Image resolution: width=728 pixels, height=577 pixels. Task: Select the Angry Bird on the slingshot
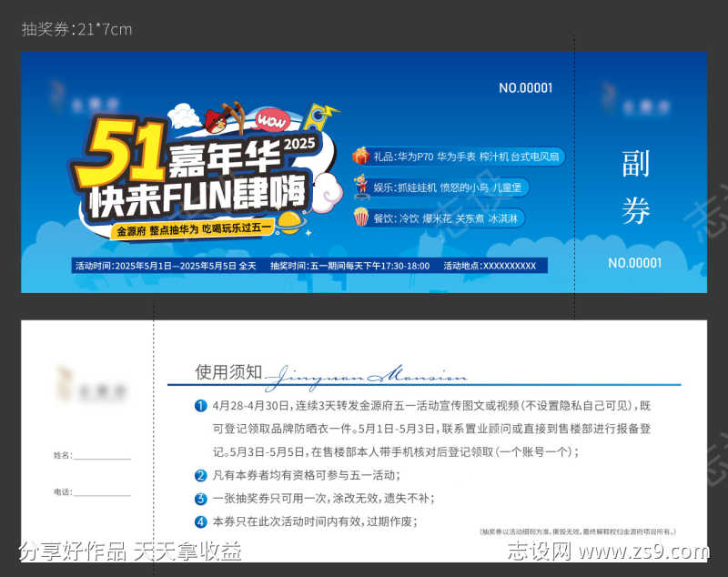tap(216, 120)
